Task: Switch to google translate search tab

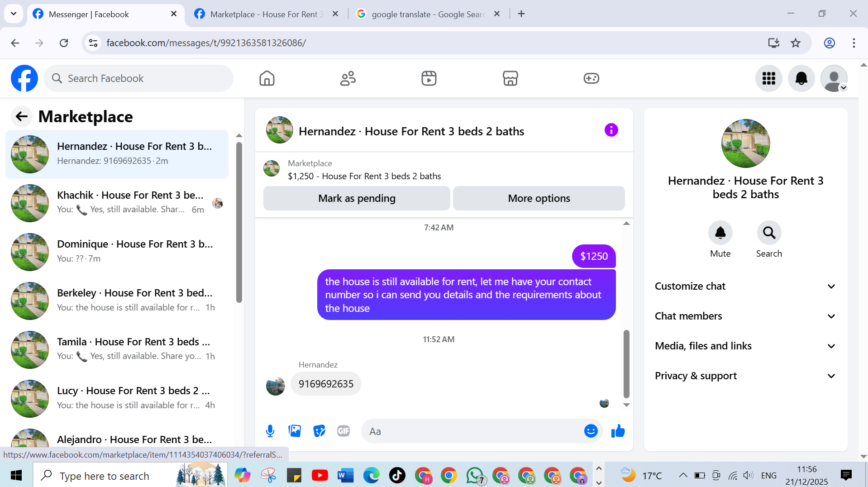Action: tap(428, 14)
